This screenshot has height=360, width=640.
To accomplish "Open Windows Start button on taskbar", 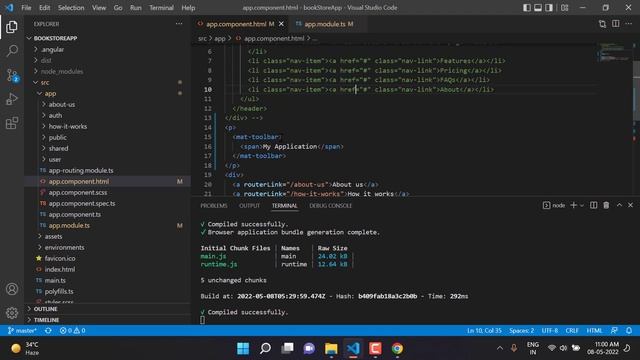I will pos(243,349).
